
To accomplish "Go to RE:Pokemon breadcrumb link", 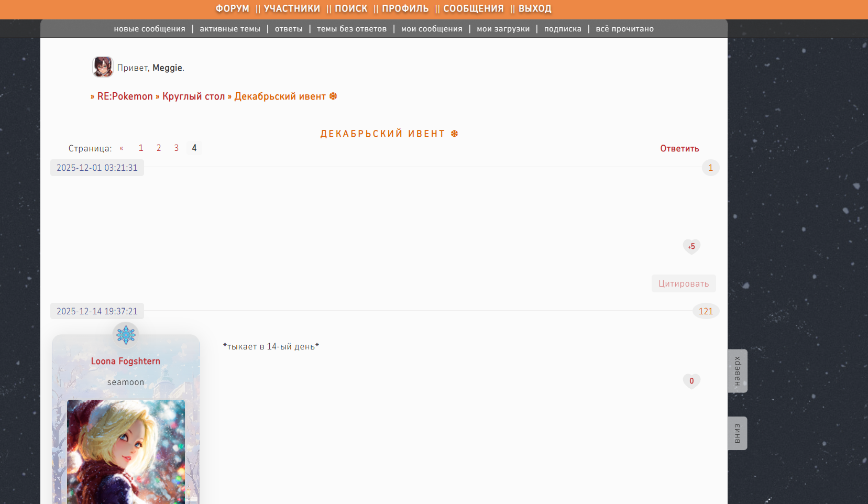I will coord(125,96).
